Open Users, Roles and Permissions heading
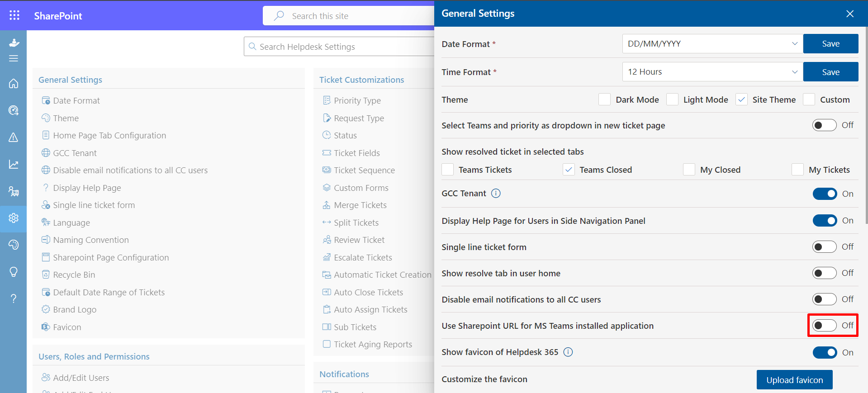 click(94, 356)
